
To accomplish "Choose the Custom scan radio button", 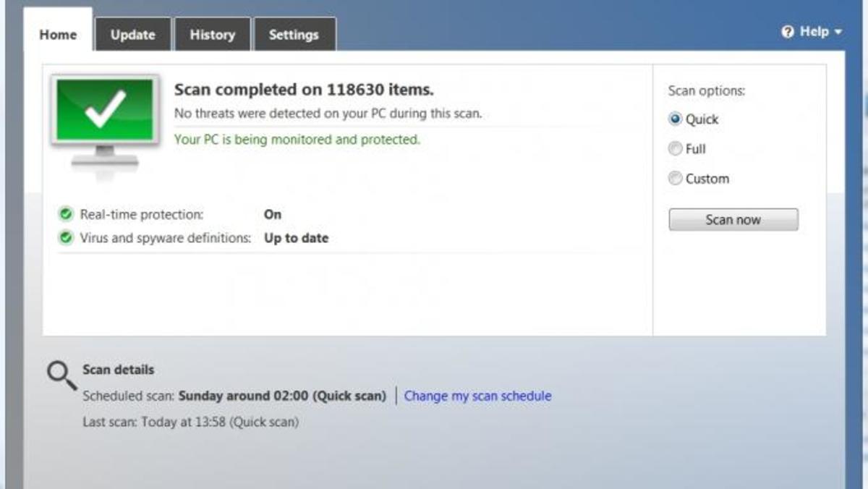I will coord(676,179).
